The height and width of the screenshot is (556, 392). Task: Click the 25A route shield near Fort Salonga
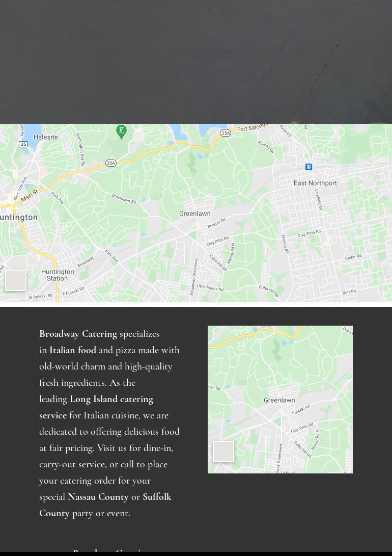tap(226, 133)
